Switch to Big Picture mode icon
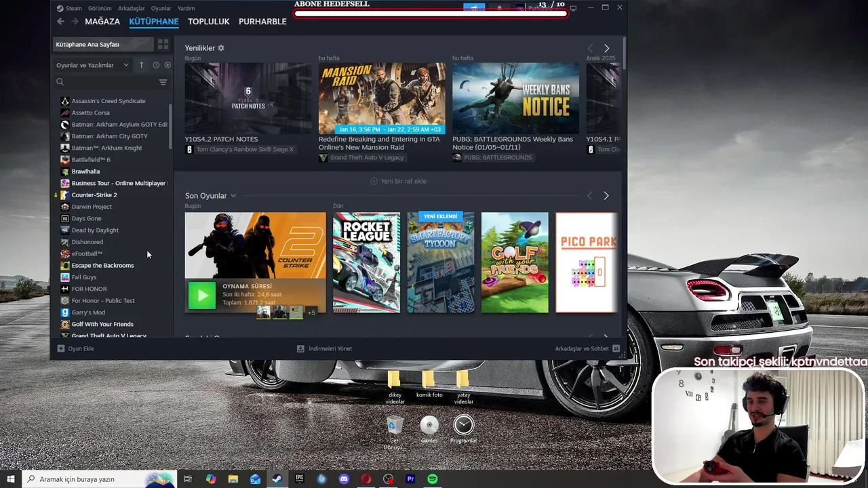868x488 pixels. 574,7
